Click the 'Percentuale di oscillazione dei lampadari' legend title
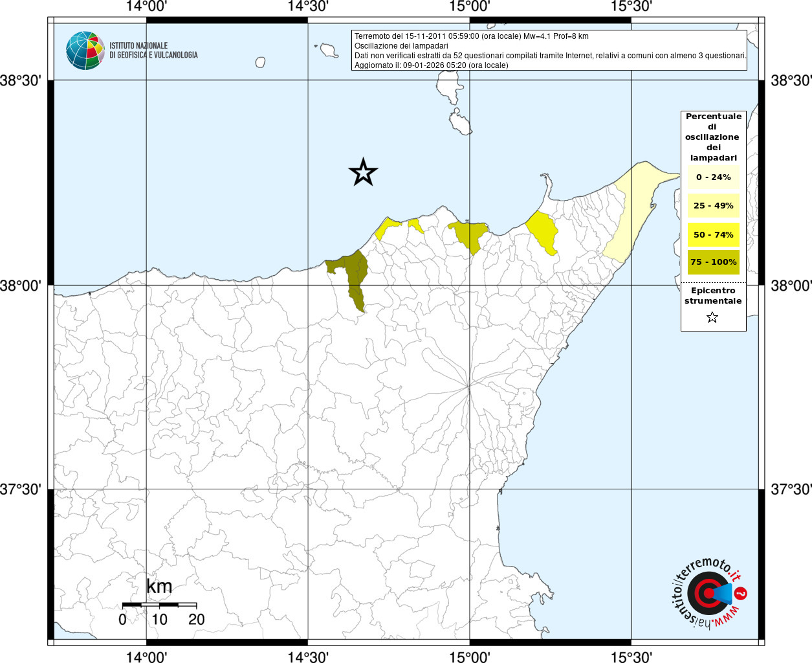The width and height of the screenshot is (812, 663). 714,137
